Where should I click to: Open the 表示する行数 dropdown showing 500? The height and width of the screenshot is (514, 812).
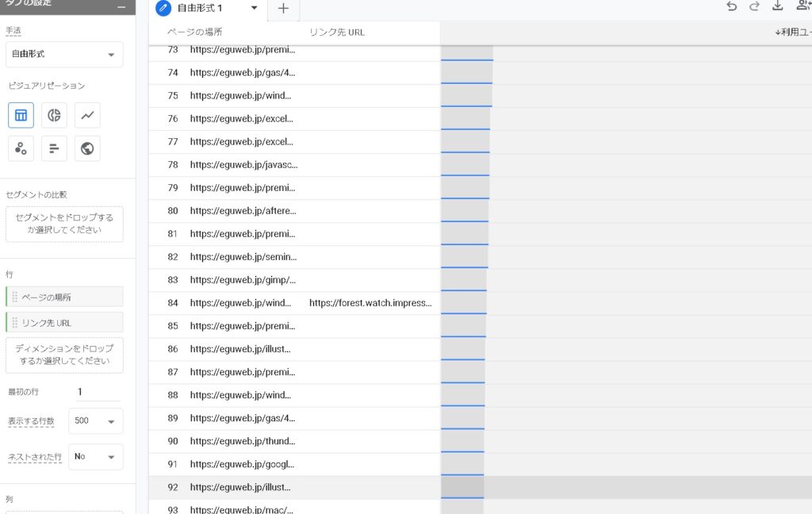pyautogui.click(x=95, y=421)
